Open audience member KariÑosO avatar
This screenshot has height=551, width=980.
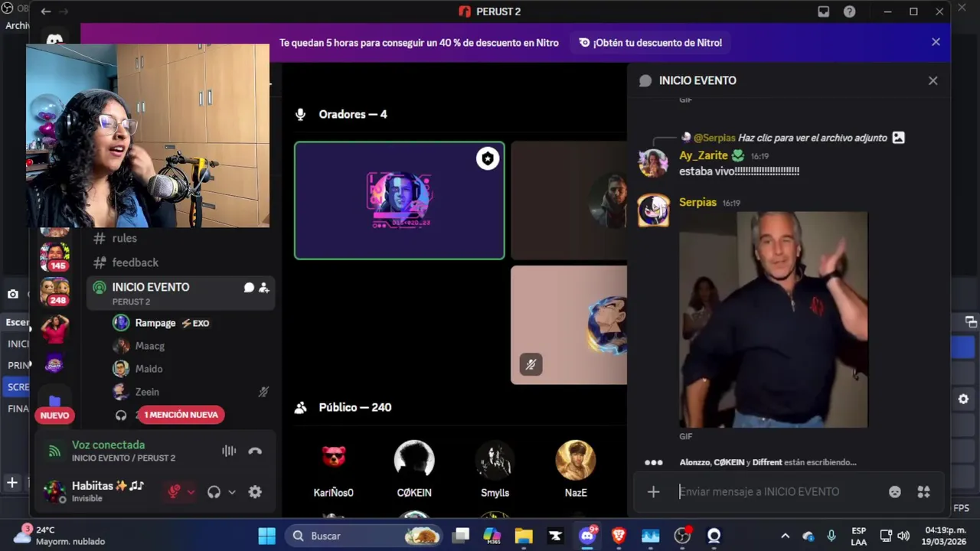point(333,459)
